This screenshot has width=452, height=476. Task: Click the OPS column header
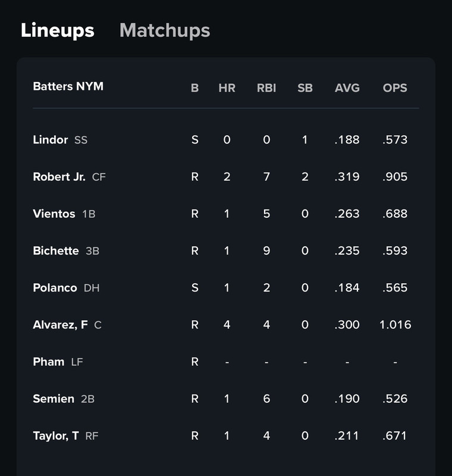point(395,88)
